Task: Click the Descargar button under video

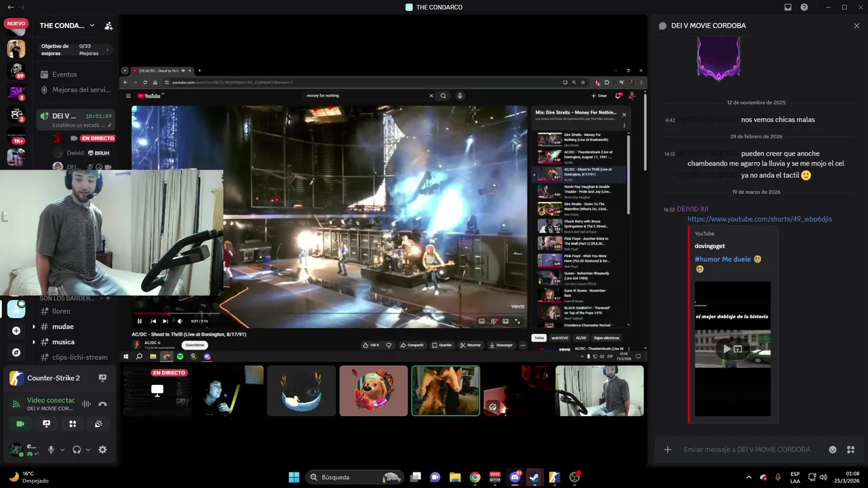Action: (501, 345)
